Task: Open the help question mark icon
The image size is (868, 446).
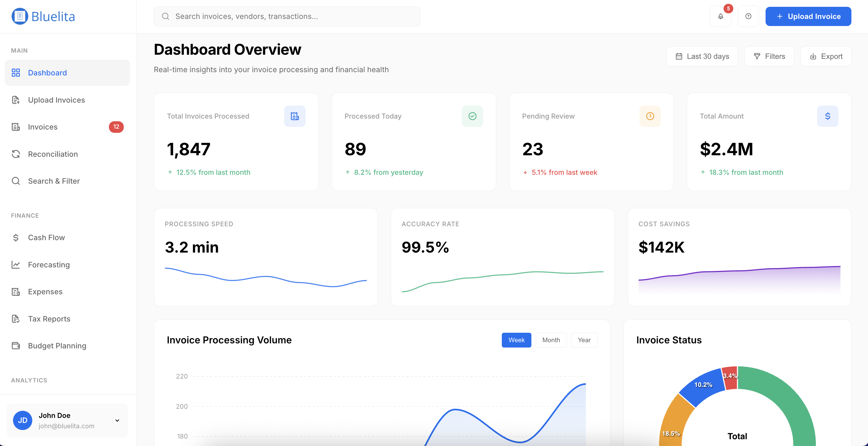Action: 748,16
